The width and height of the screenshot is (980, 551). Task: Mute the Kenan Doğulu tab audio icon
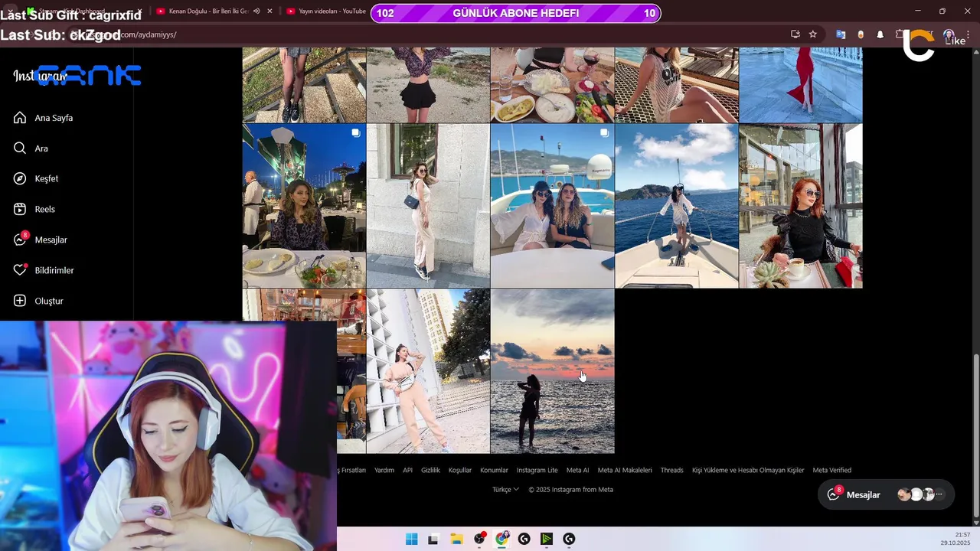pos(256,11)
